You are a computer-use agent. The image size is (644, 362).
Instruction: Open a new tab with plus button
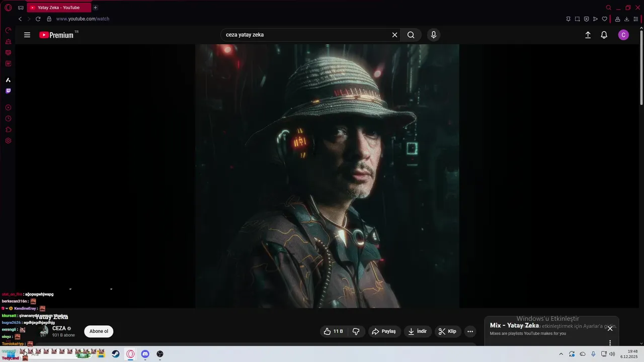pos(96,8)
